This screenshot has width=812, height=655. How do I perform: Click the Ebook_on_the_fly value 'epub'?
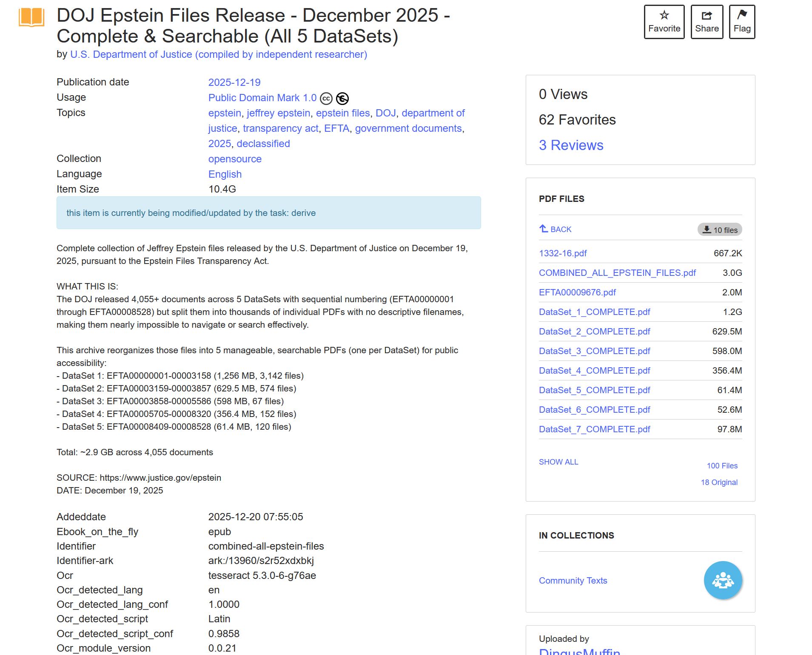pyautogui.click(x=219, y=532)
